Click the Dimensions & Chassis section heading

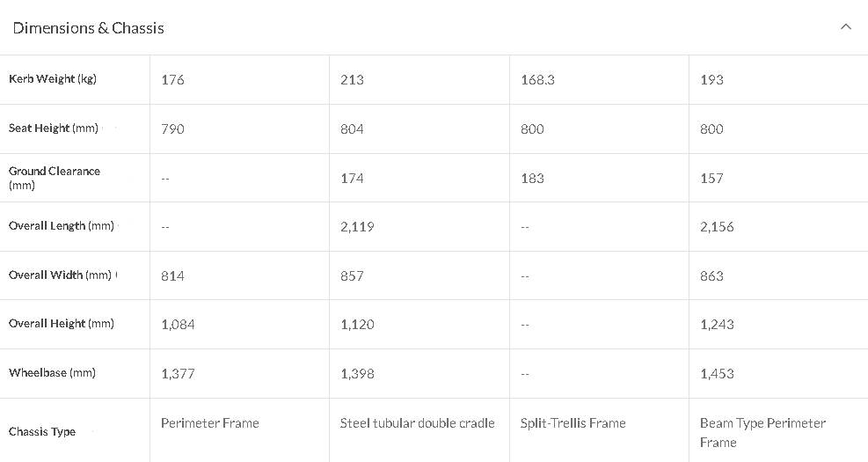tap(89, 28)
